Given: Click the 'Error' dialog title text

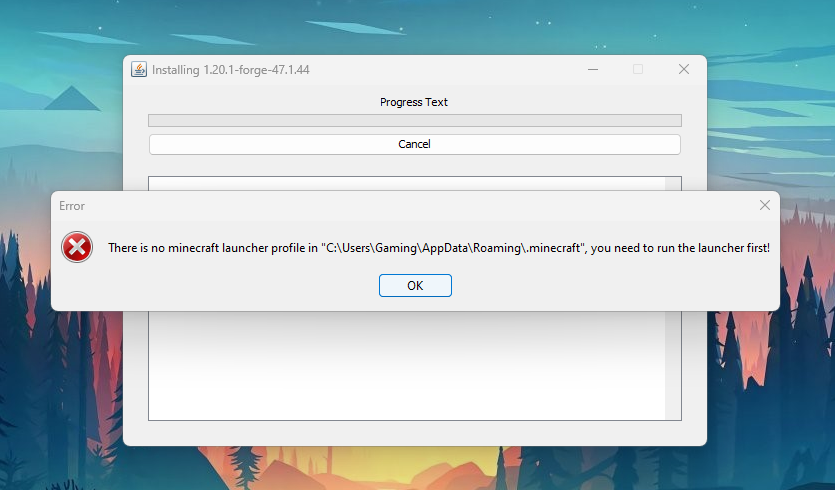Looking at the screenshot, I should [72, 206].
